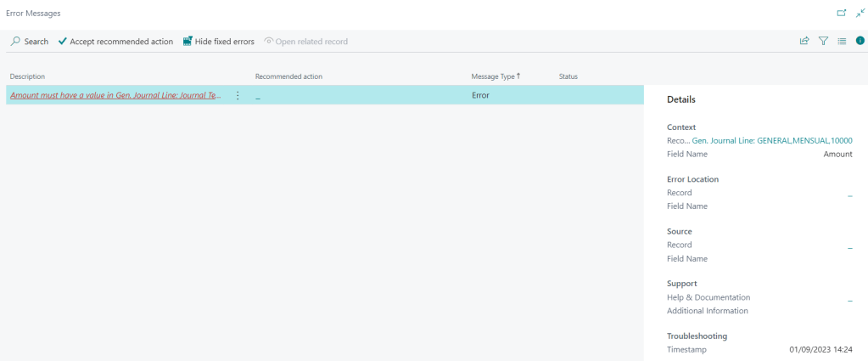Click the Accept recommended action checkmark
The height and width of the screenshot is (361, 868).
[x=63, y=42]
